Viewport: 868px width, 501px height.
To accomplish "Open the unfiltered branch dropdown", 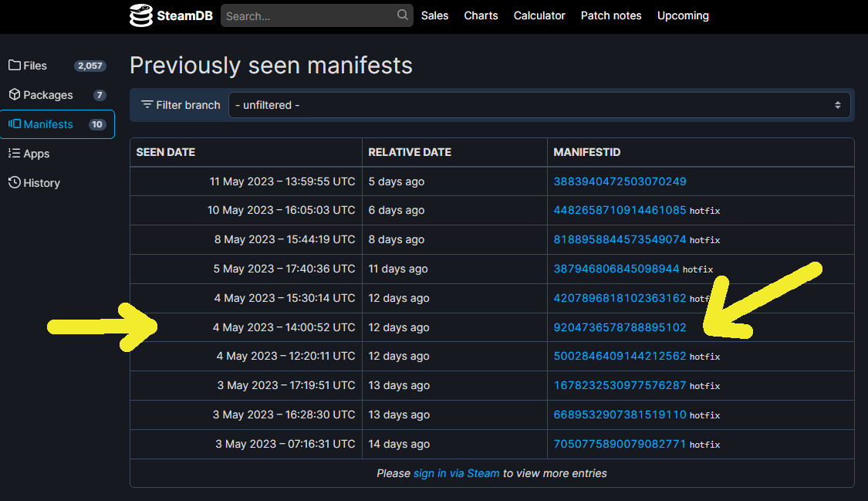I will tap(539, 105).
